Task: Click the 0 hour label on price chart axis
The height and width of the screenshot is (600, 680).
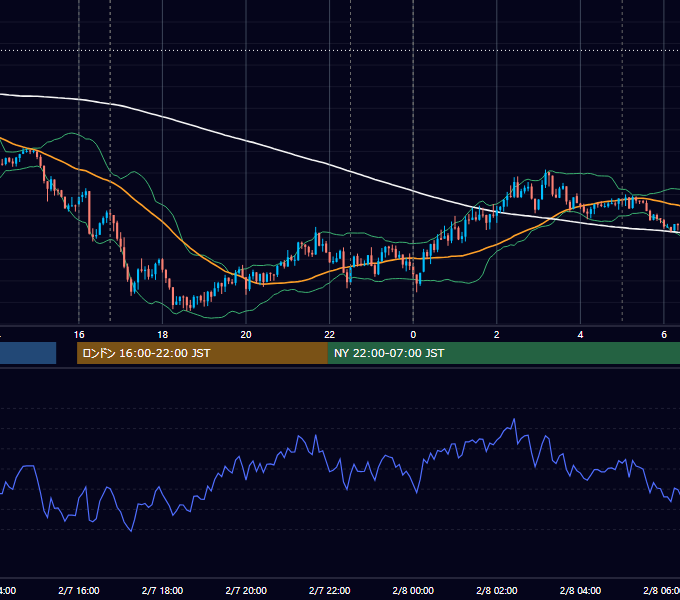Action: [x=413, y=335]
